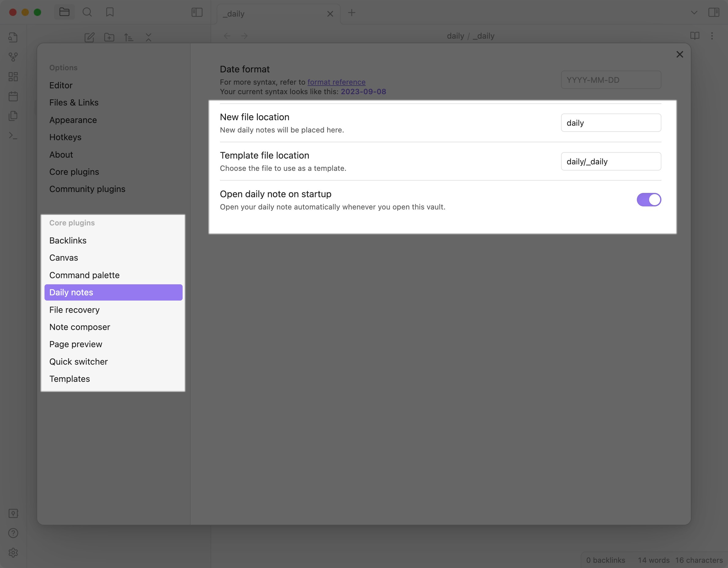Open the quick switcher ribbon icon
The image size is (728, 568).
13,37
